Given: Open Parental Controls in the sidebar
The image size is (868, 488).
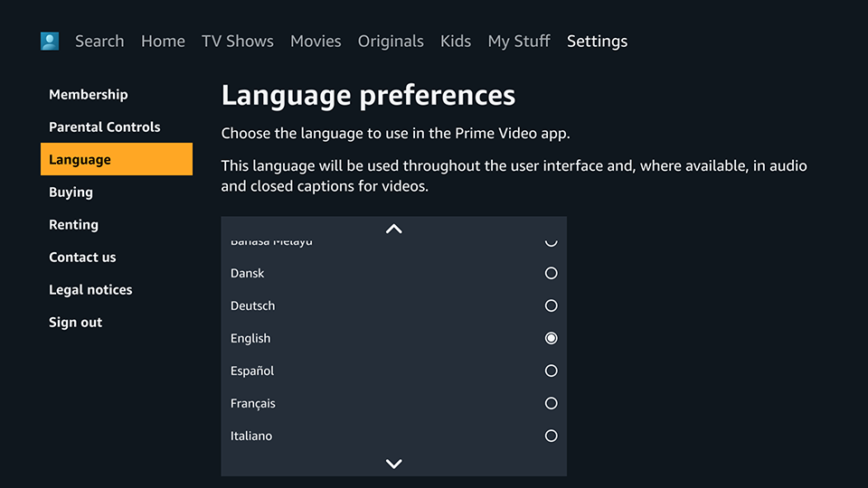Looking at the screenshot, I should [x=105, y=127].
